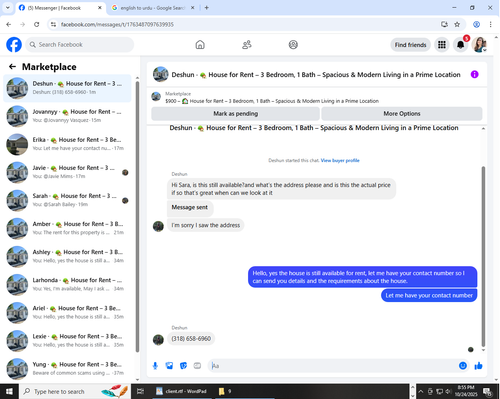Click the More Options button
500x399 pixels.
click(x=402, y=114)
